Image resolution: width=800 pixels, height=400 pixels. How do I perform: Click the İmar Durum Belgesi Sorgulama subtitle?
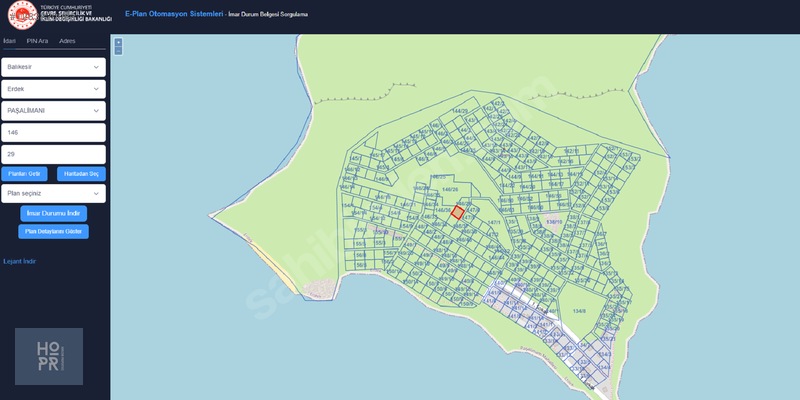click(x=268, y=14)
